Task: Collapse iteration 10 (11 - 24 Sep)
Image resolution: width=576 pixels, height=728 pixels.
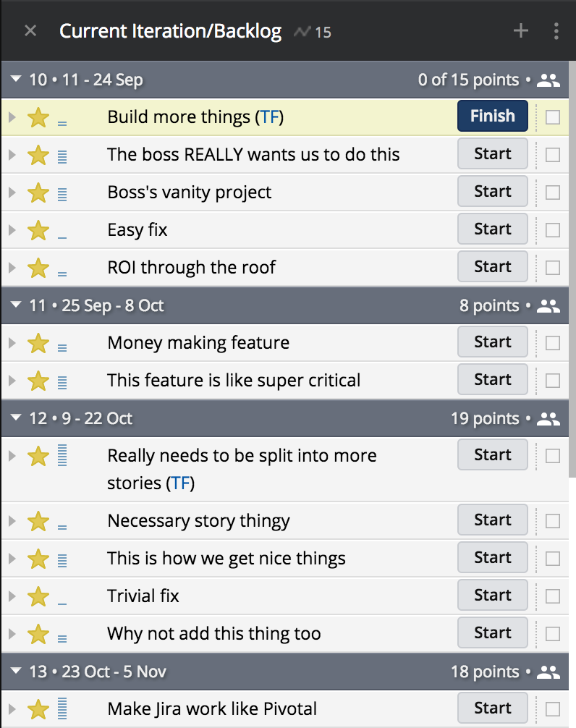Action: click(16, 80)
